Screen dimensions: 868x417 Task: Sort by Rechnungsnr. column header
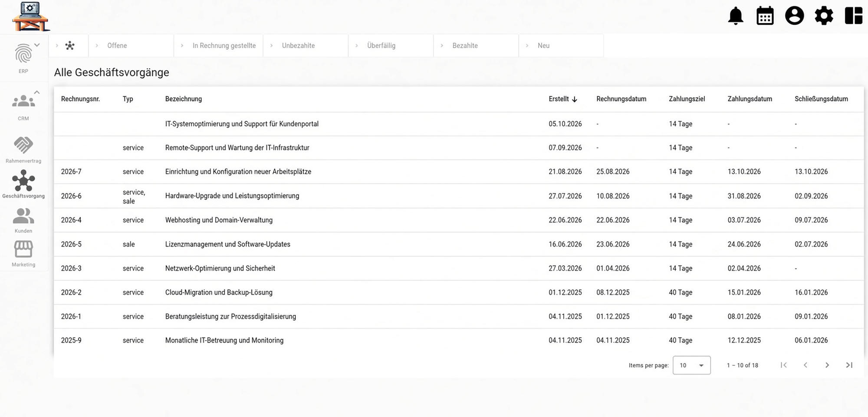tap(80, 99)
